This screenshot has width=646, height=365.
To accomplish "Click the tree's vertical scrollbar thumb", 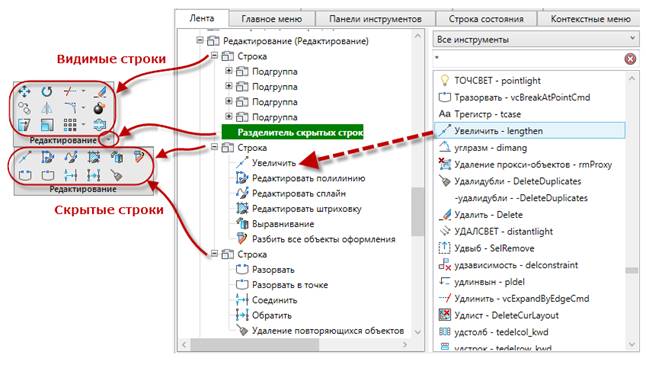I will (418, 211).
